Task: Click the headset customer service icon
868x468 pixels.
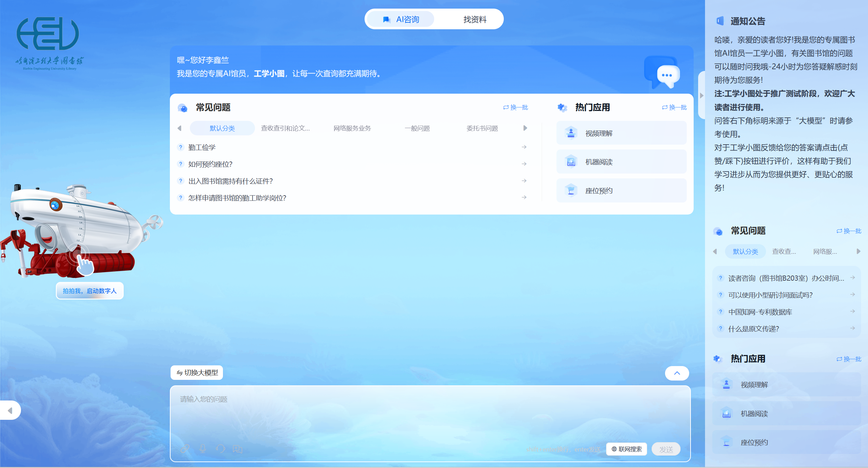Action: 221,449
